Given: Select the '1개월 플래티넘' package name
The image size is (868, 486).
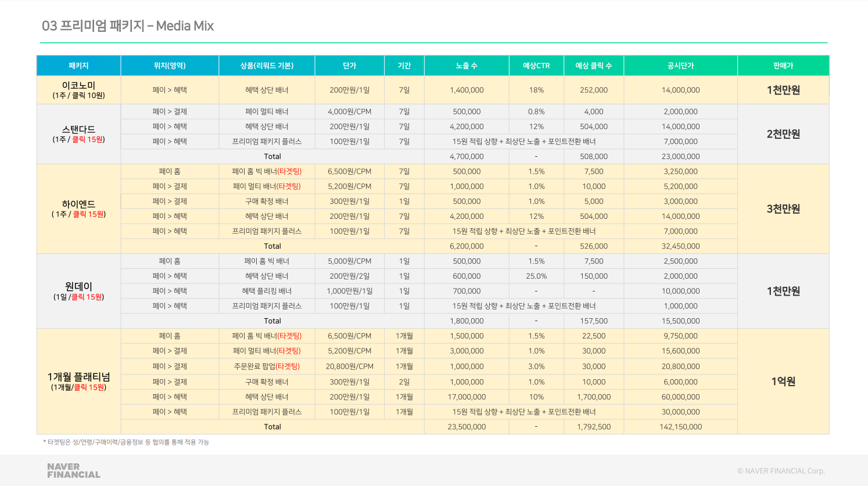Looking at the screenshot, I should 78,377.
